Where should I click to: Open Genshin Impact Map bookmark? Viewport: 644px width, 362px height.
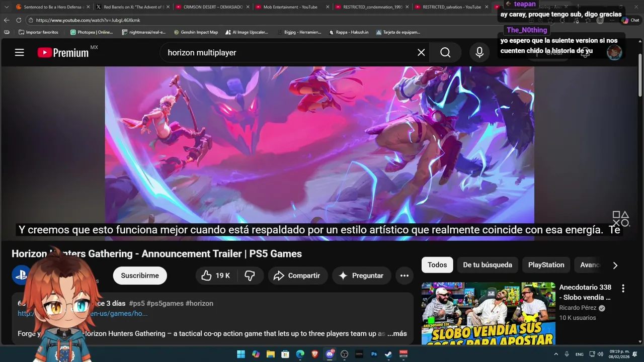[x=196, y=32]
